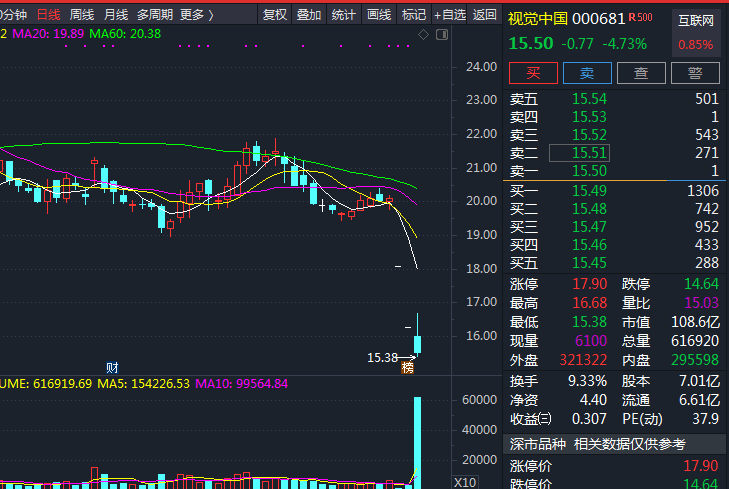The width and height of the screenshot is (729, 489).
Task: Click the 警 alert button
Action: tap(695, 73)
